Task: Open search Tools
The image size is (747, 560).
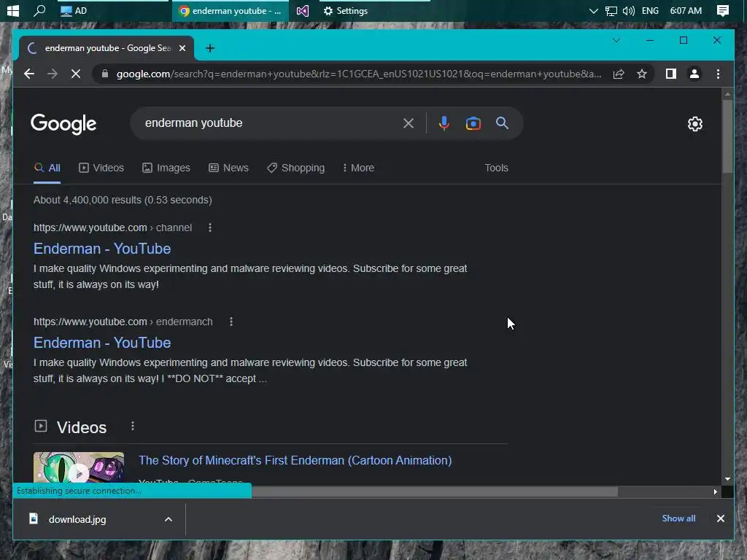Action: [496, 168]
